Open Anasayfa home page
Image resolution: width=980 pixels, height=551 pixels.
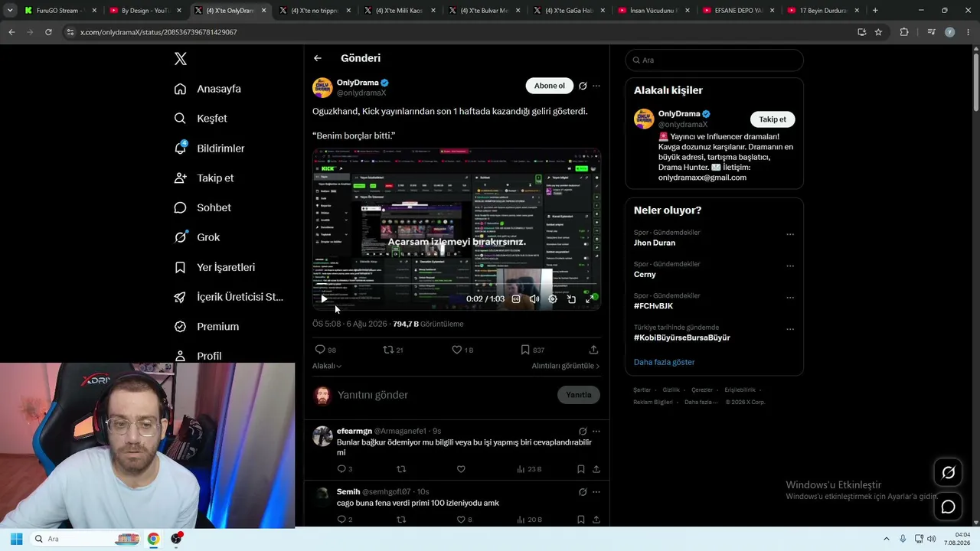point(207,89)
